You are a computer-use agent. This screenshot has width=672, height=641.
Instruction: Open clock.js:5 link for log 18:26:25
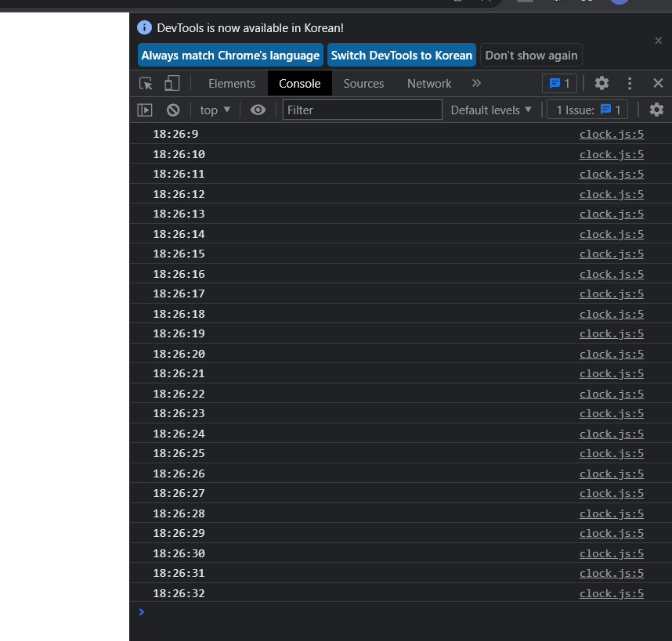click(x=612, y=453)
